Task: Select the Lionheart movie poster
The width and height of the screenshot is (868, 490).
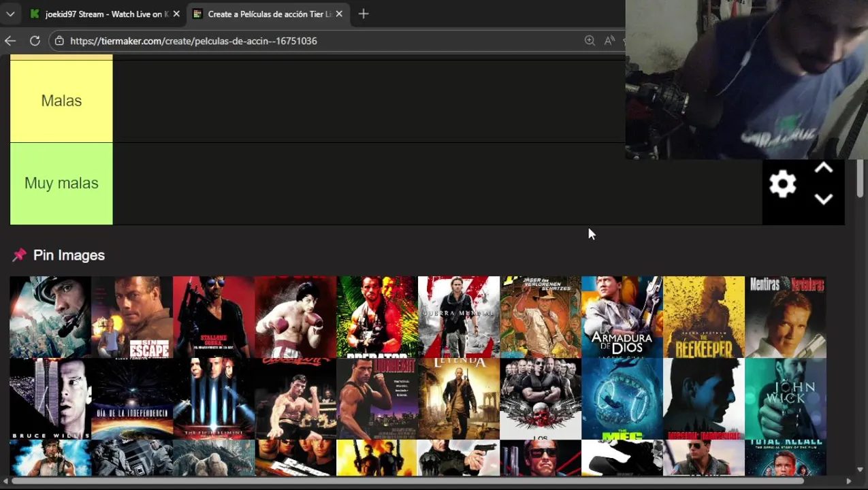Action: click(x=377, y=399)
